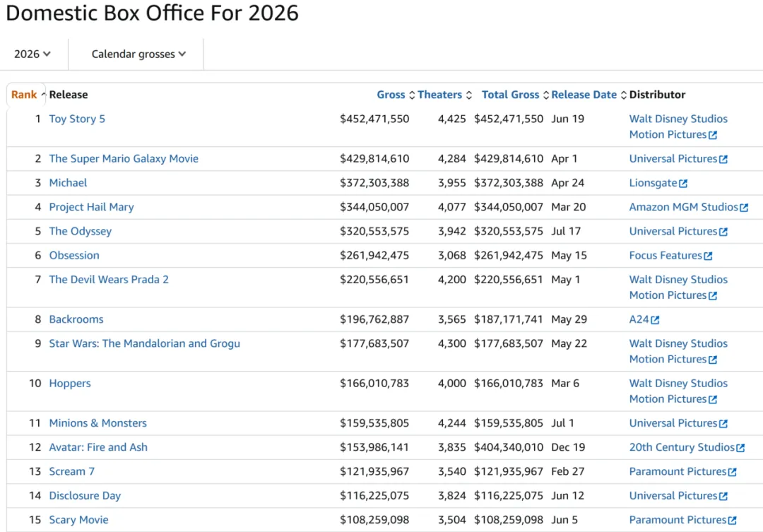
Task: Click external link icon beside Focus Features
Action: pos(708,256)
